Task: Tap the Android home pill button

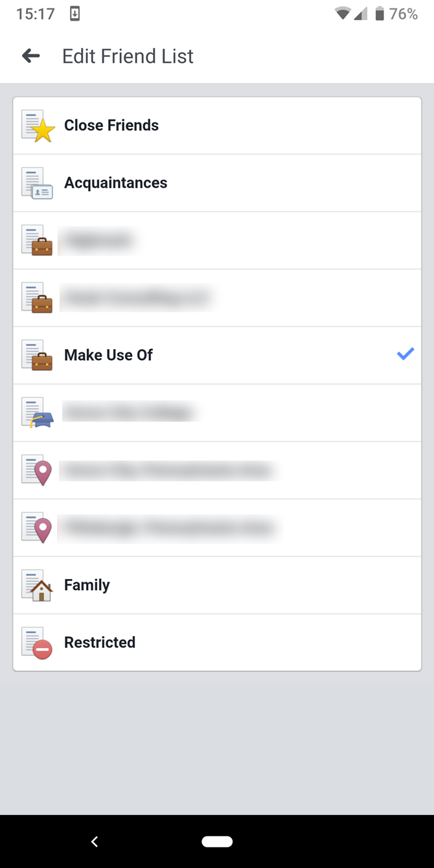Action: 217,841
